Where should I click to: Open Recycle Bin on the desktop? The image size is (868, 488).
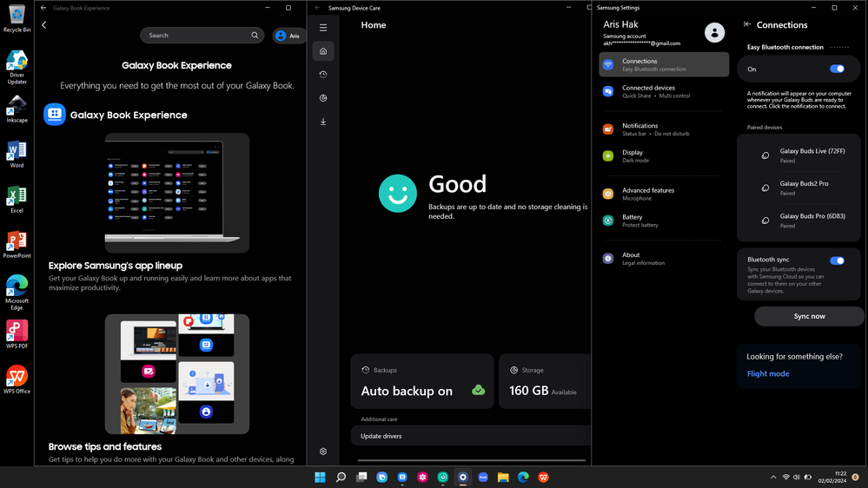(x=17, y=18)
